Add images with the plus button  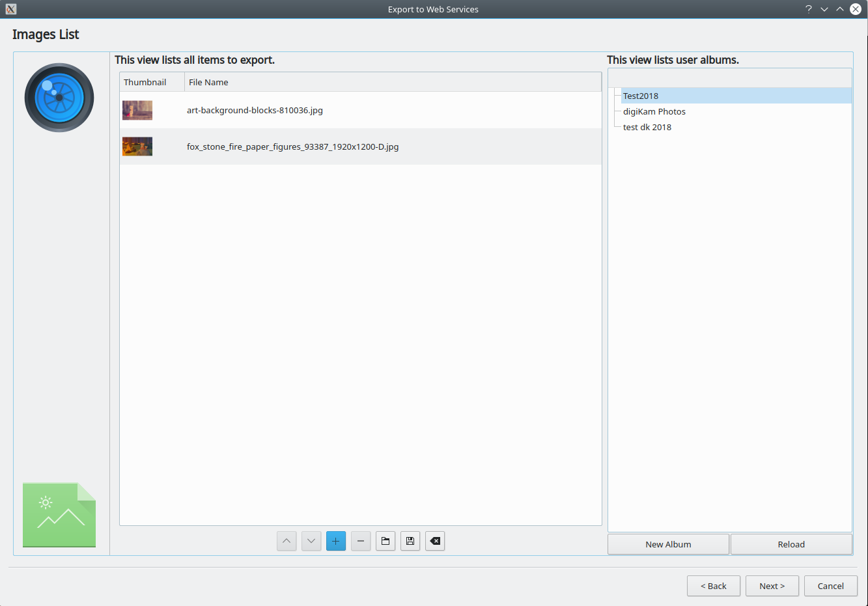[336, 541]
